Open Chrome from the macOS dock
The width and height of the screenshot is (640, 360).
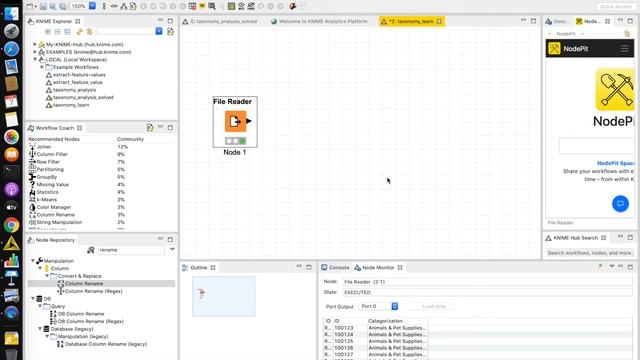tap(11, 225)
